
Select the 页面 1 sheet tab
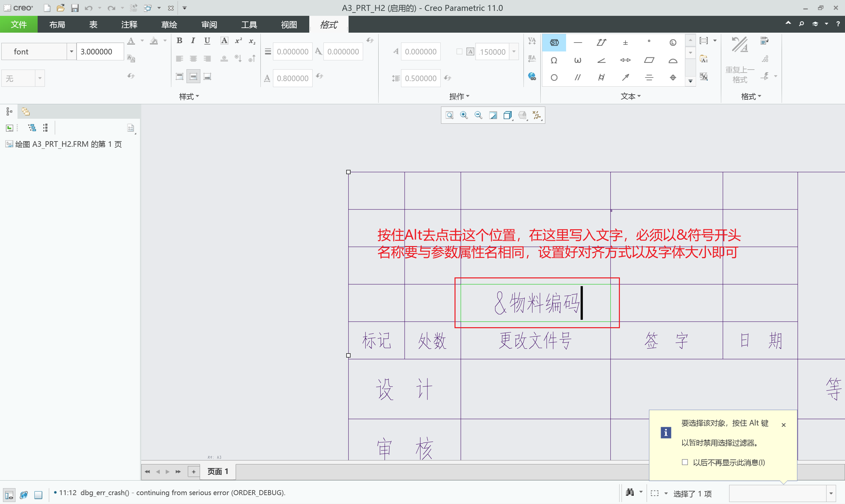tap(218, 471)
